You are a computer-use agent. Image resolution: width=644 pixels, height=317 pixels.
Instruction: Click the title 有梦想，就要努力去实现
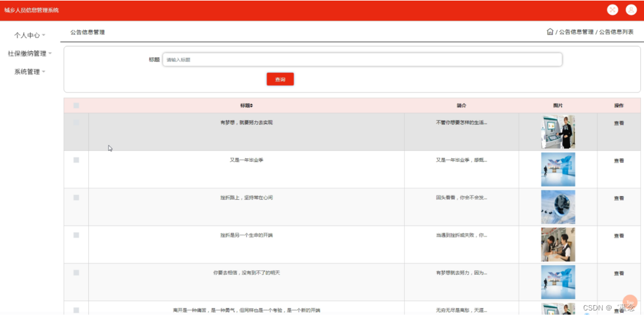pos(246,122)
